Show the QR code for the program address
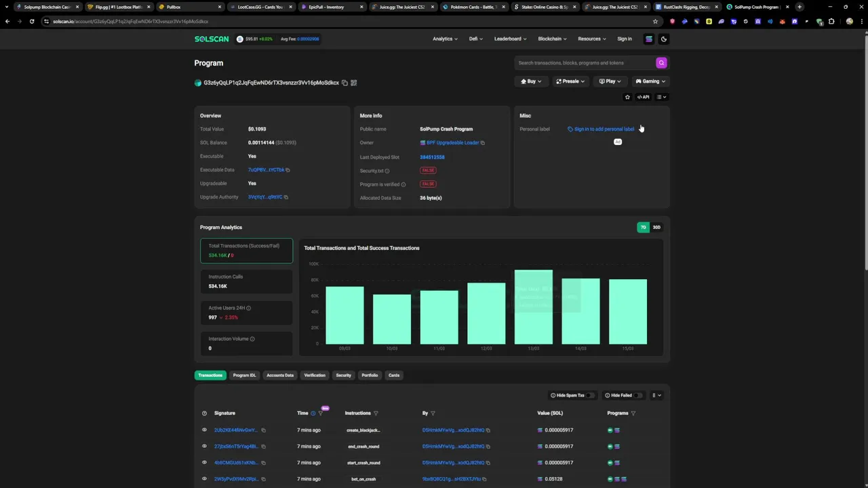 [353, 83]
